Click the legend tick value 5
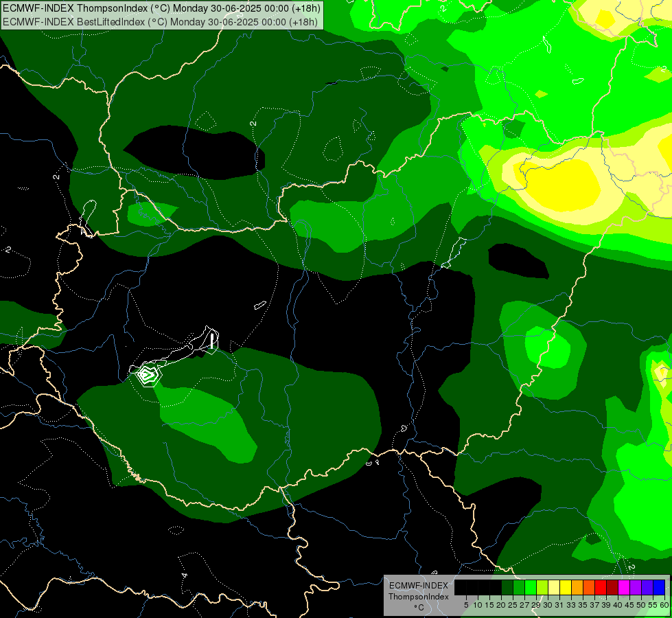 pyautogui.click(x=466, y=605)
